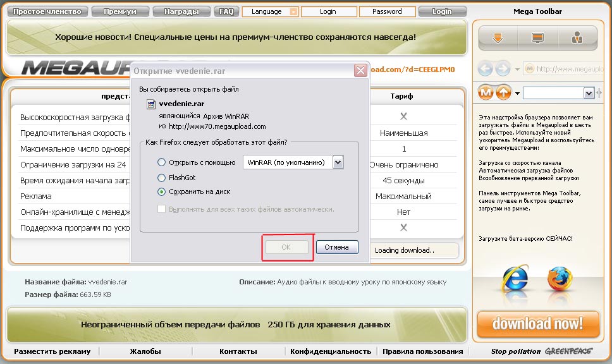Screen dimensions: 612x364
Task: Open the Конфиденциальность footer link
Action: click(331, 351)
